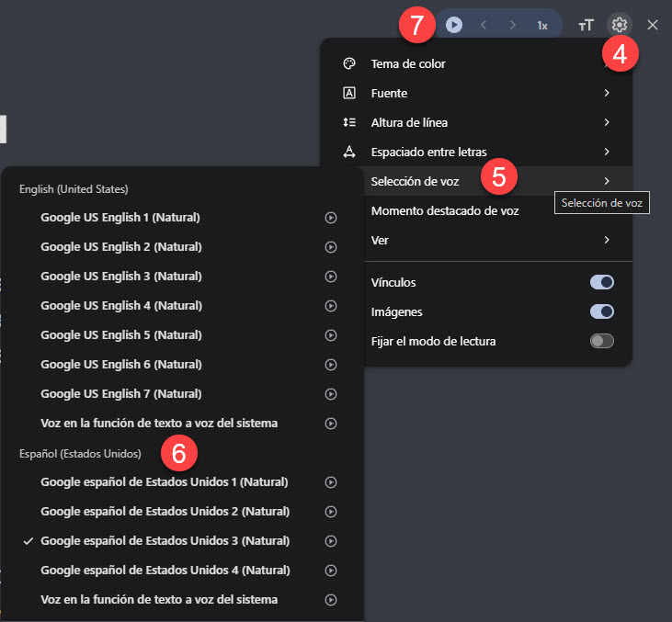Preview Google US English 1 voice
The width and height of the screenshot is (672, 622).
330,218
